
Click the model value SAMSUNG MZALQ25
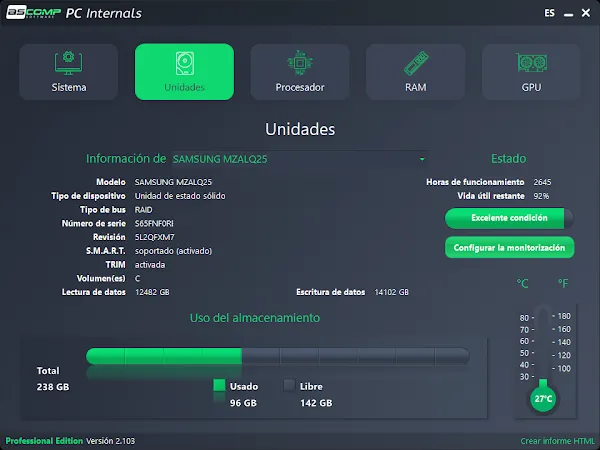173,182
